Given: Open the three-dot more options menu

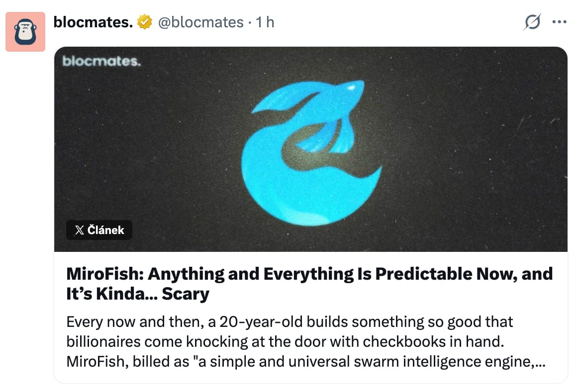Looking at the screenshot, I should (x=560, y=22).
